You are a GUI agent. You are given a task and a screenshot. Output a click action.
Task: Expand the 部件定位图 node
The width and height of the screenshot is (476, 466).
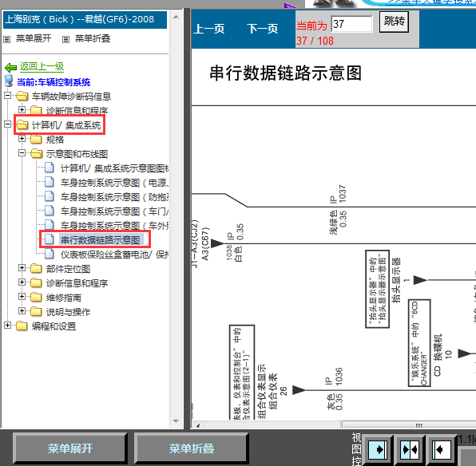pyautogui.click(x=22, y=268)
